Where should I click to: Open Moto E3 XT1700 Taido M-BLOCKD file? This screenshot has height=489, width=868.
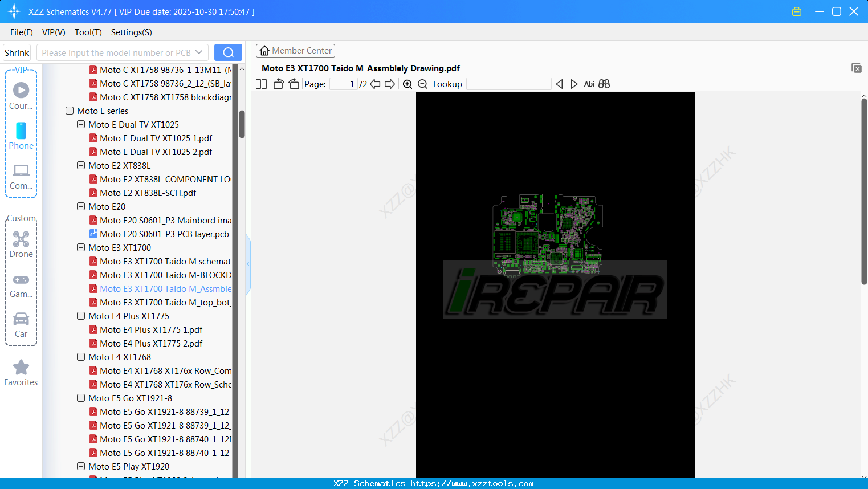coord(160,275)
